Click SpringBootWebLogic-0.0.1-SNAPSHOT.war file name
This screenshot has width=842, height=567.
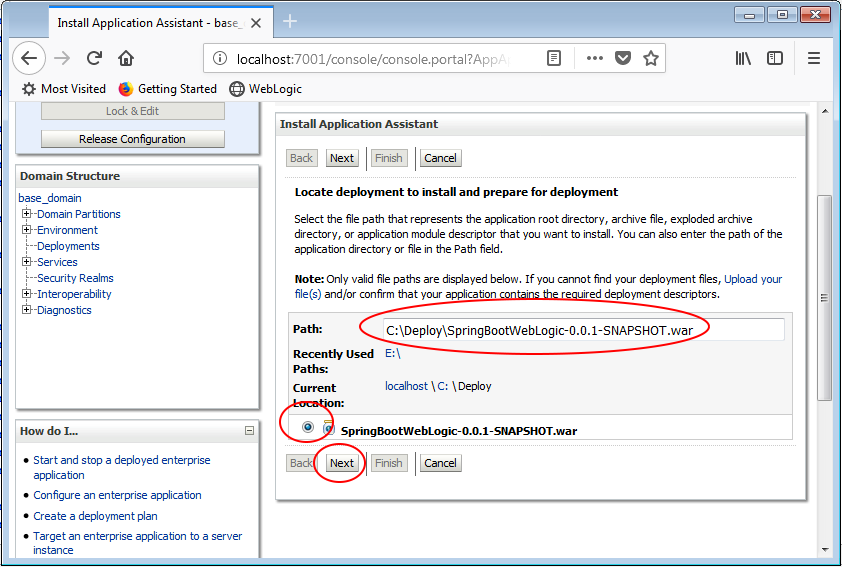(459, 431)
